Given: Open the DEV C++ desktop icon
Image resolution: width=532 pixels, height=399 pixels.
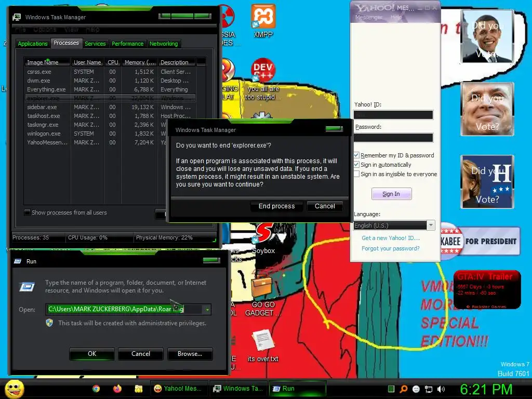Looking at the screenshot, I should 263,71.
